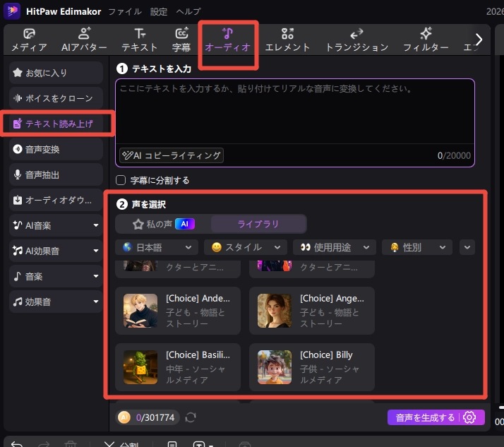Click the 0/20000 character counter
504x447 pixels.
point(454,155)
